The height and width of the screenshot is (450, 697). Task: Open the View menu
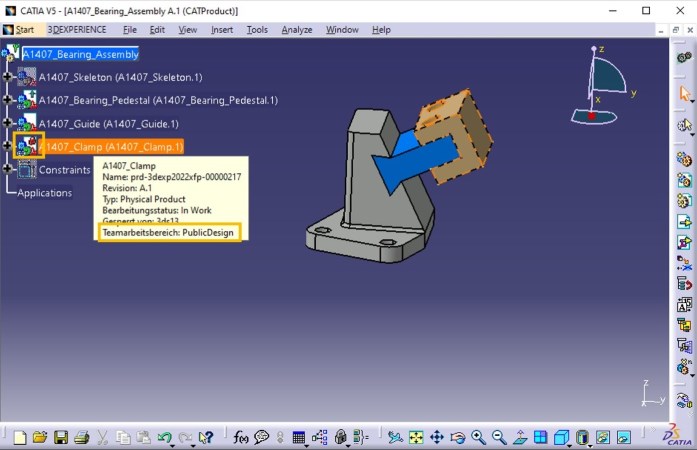tap(188, 30)
